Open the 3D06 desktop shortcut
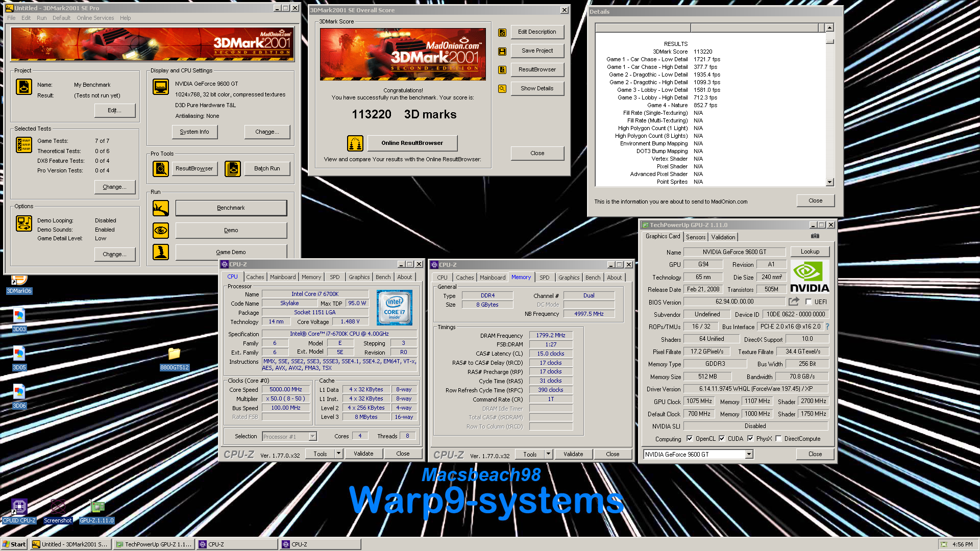This screenshot has height=551, width=980. [19, 397]
